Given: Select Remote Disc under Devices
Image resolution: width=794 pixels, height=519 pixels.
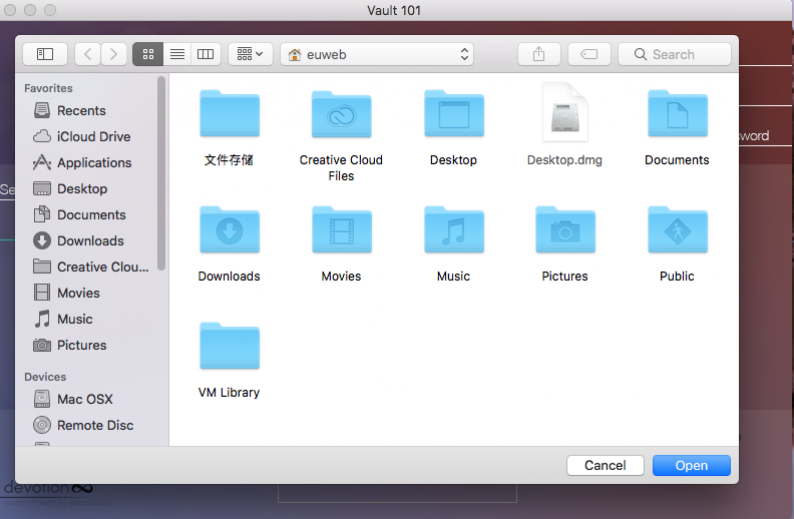Looking at the screenshot, I should point(90,425).
